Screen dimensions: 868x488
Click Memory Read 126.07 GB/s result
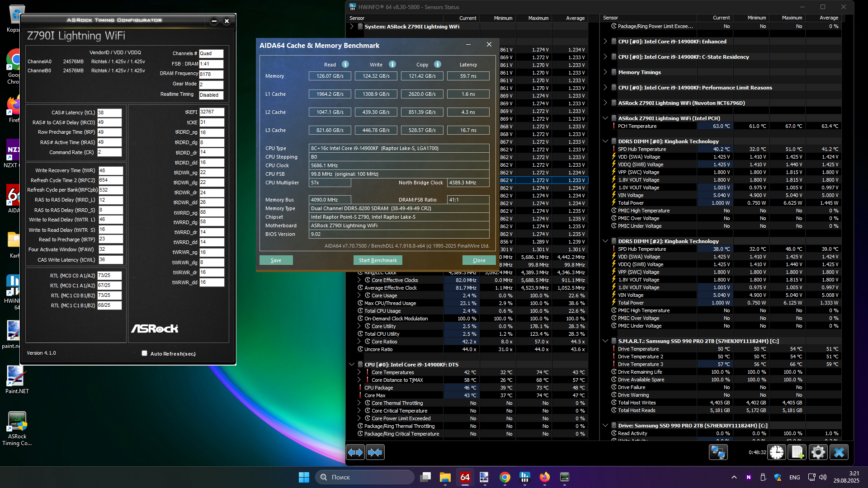click(x=330, y=76)
